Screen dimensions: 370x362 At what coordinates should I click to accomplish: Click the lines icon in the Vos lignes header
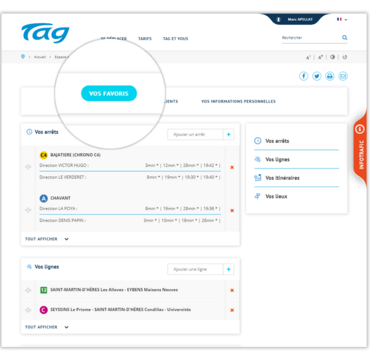(x=29, y=267)
